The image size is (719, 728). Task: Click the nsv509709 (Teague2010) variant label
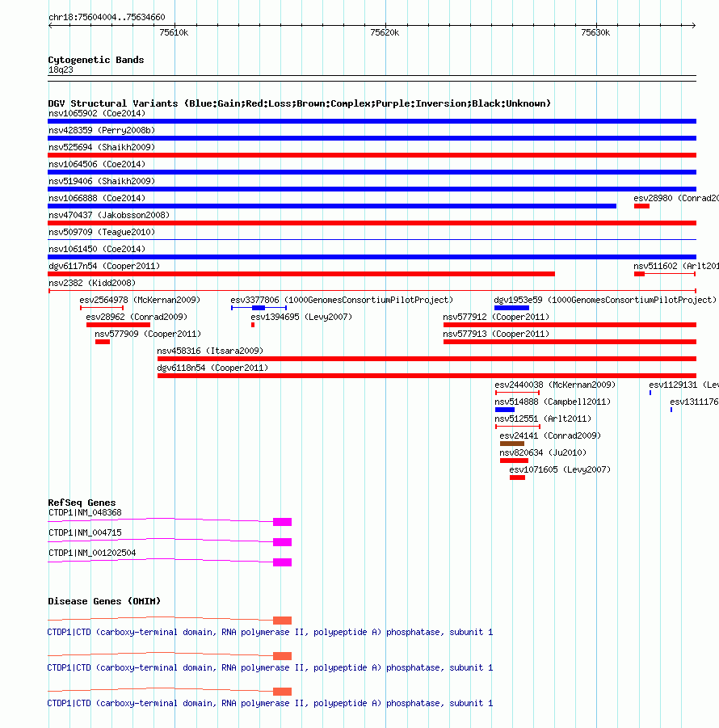(x=102, y=232)
